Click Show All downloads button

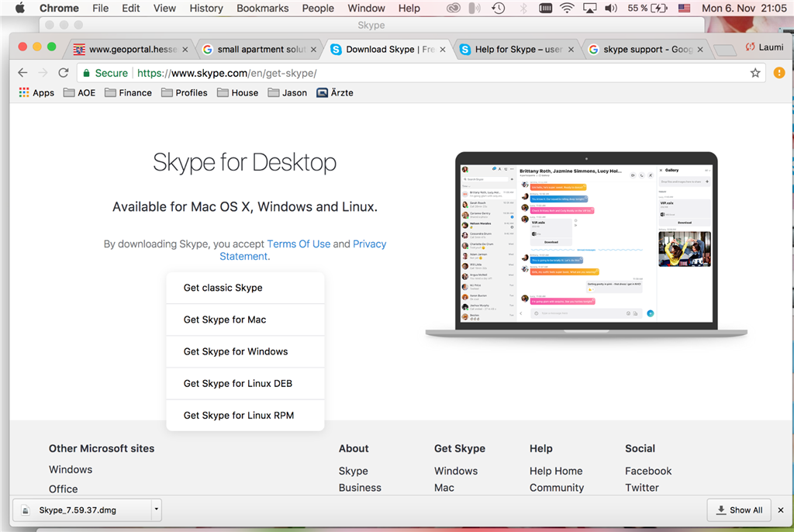[x=739, y=510]
